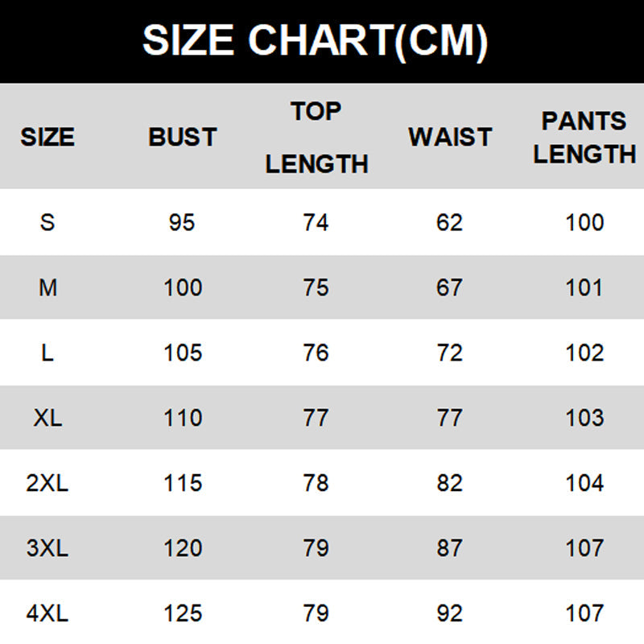644x644 pixels.
Task: Click the SIZE CHART(CM) title
Action: [316, 39]
